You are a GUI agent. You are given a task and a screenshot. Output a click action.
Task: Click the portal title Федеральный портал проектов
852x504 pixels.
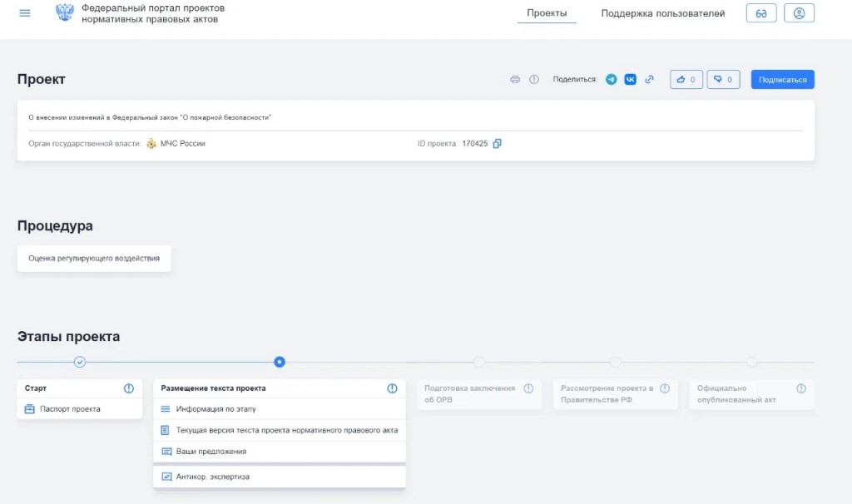coord(153,13)
